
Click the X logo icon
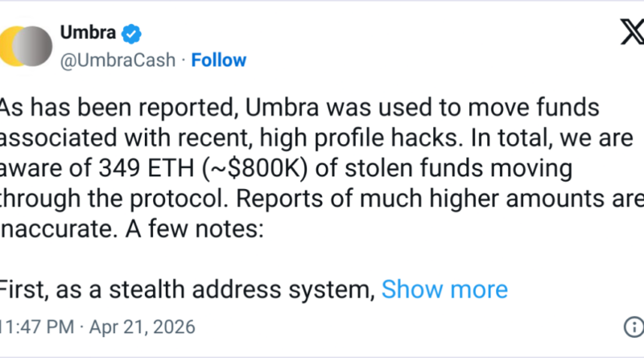(622, 34)
